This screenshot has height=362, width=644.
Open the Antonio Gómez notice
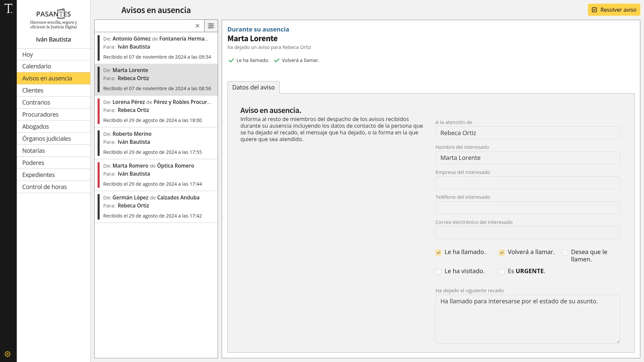tap(156, 48)
